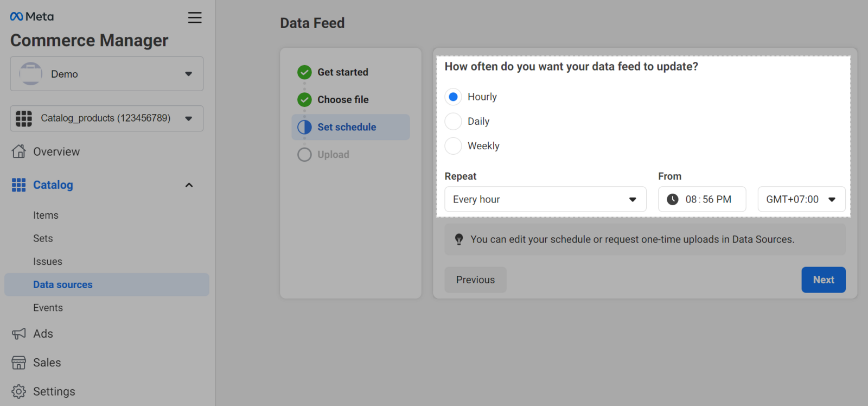Open the Sales section
This screenshot has width=868, height=406.
point(47,363)
